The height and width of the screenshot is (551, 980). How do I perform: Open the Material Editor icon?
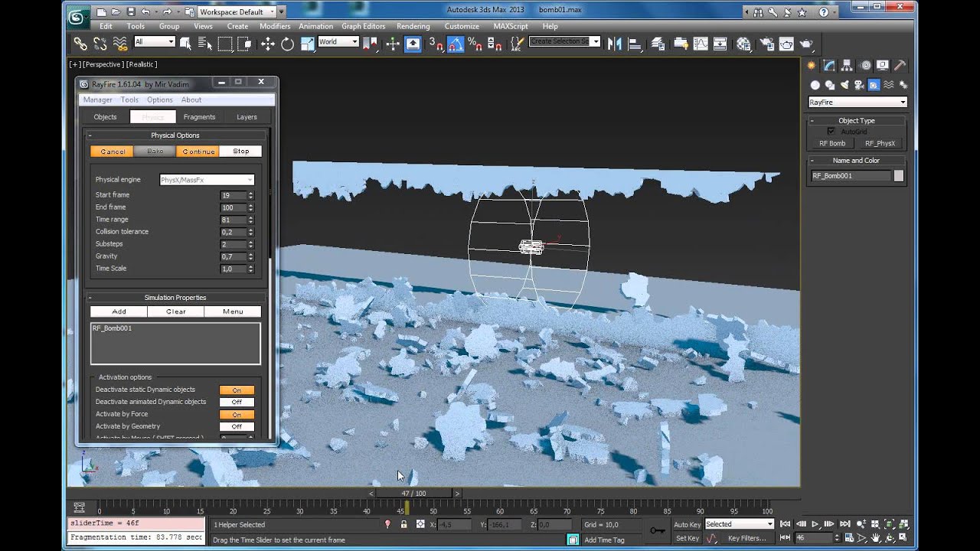tap(743, 44)
